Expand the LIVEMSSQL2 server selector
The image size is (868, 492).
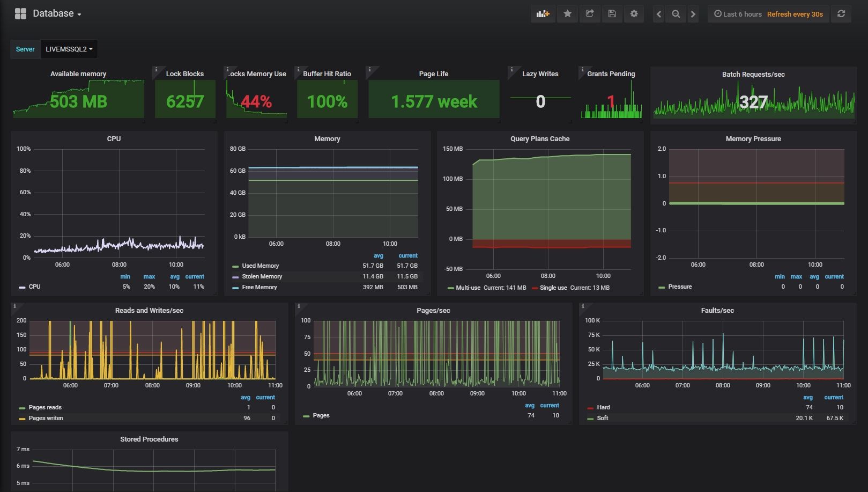click(x=69, y=49)
